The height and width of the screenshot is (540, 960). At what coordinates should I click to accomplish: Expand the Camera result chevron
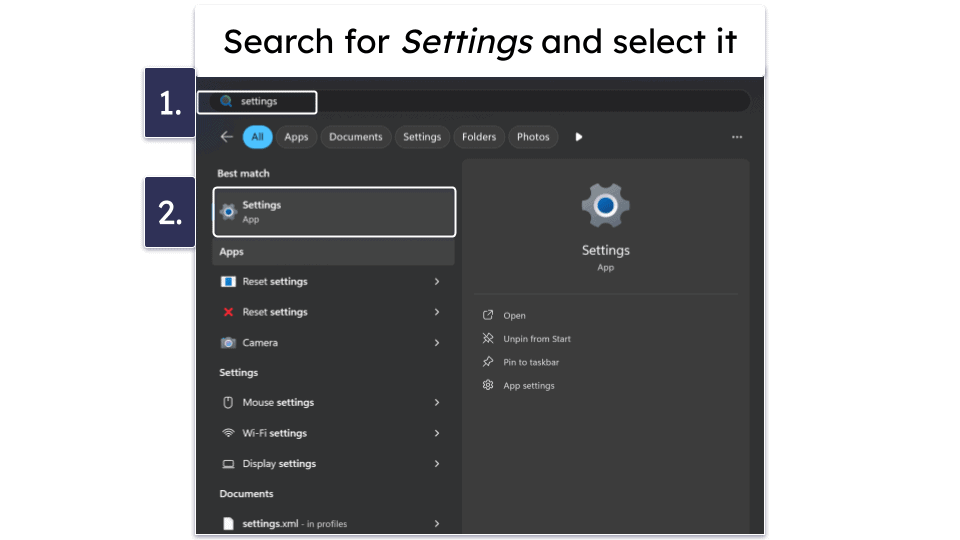click(437, 343)
